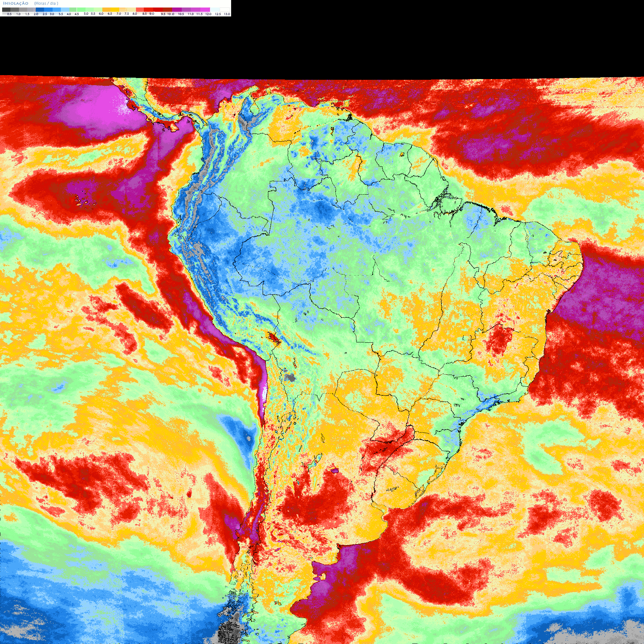This screenshot has width=644, height=644.
Task: Click the '3.5' legend value
Action: click(x=61, y=14)
